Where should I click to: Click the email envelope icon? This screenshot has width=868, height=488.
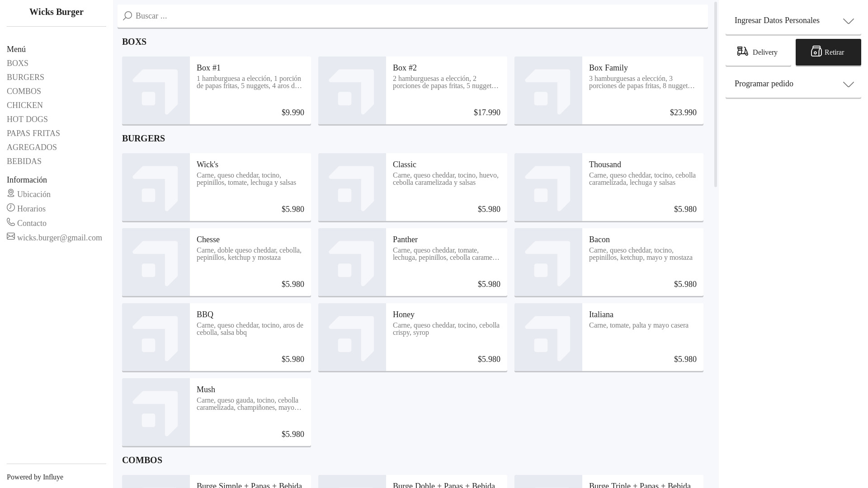(11, 237)
